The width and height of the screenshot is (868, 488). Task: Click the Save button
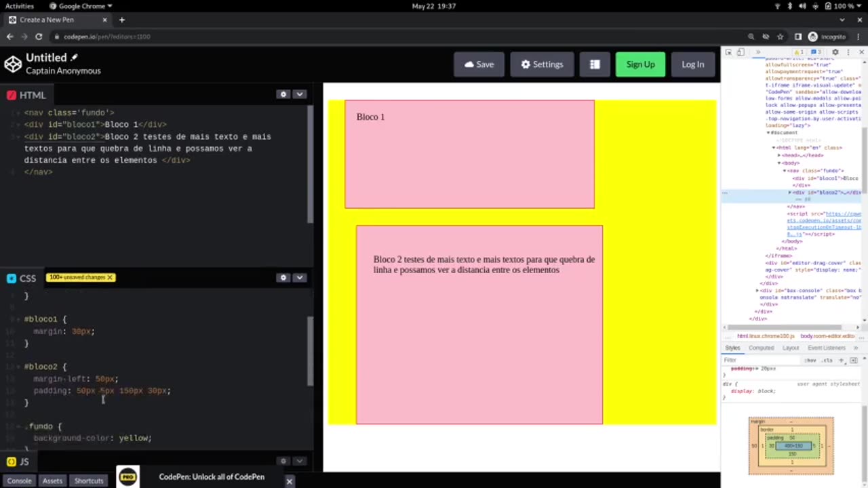(x=479, y=64)
